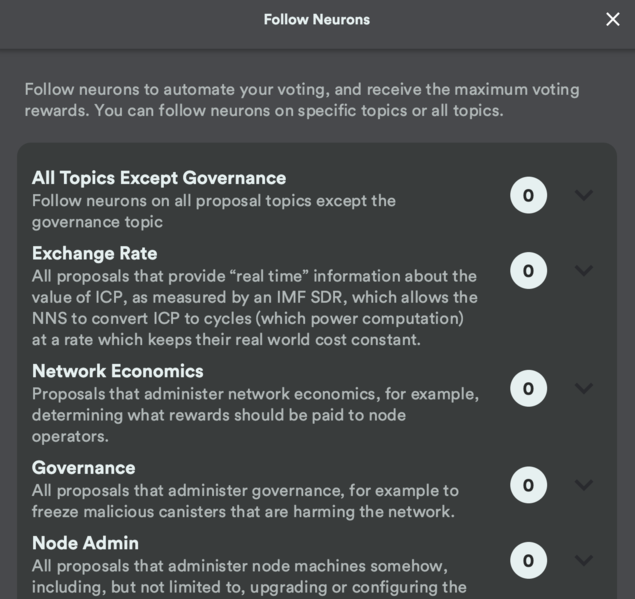Click the Network Economics description about node rewards

point(255,415)
